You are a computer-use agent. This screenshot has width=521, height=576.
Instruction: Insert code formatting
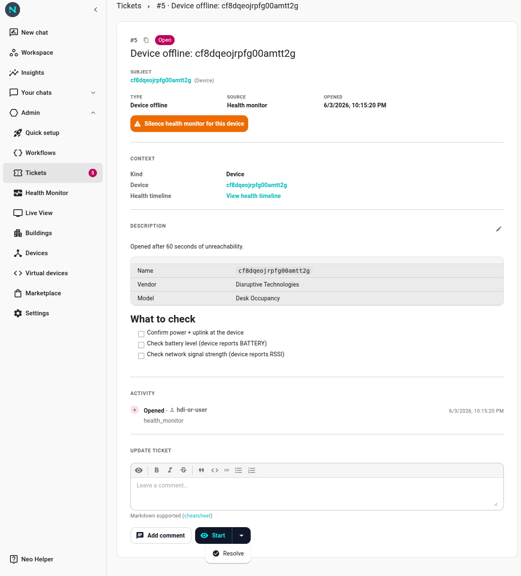[x=215, y=470]
